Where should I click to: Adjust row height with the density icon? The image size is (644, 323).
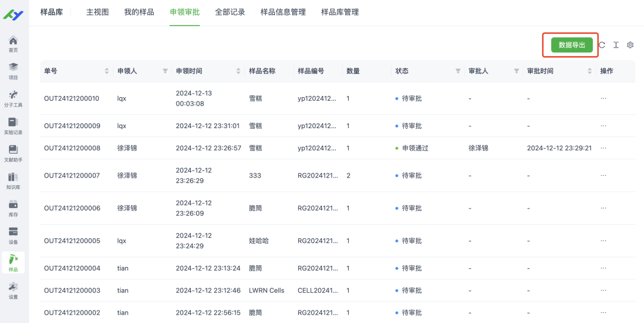click(x=615, y=45)
